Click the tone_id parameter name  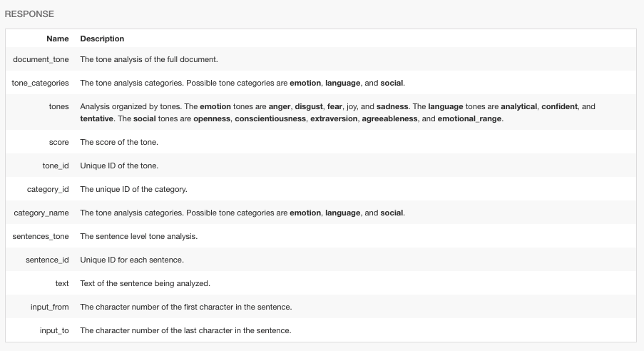[56, 166]
